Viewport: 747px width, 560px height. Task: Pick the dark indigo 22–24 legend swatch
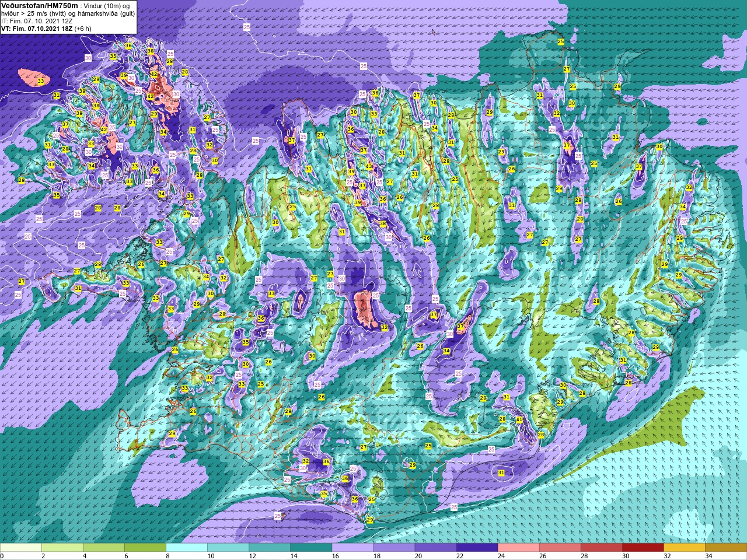click(477, 548)
